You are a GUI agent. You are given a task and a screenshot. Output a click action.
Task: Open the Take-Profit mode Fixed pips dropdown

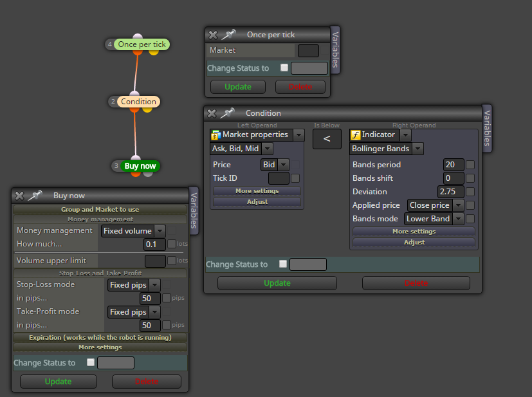point(155,312)
